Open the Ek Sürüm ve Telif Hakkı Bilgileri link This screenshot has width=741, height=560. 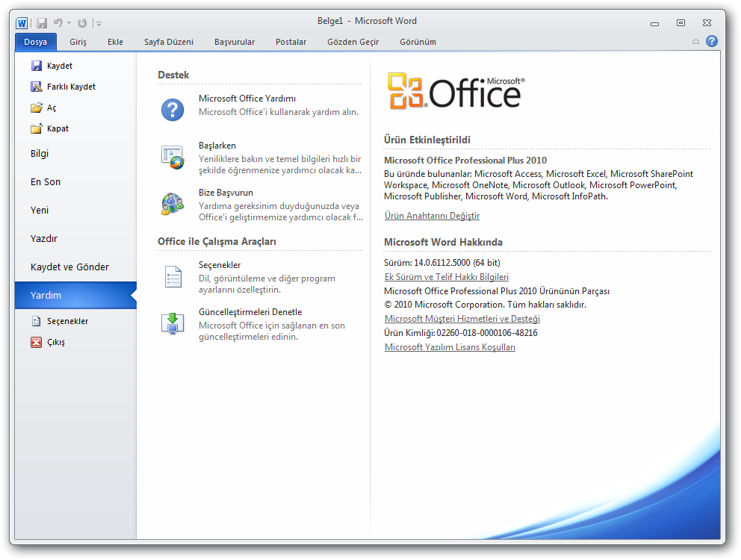pos(447,277)
